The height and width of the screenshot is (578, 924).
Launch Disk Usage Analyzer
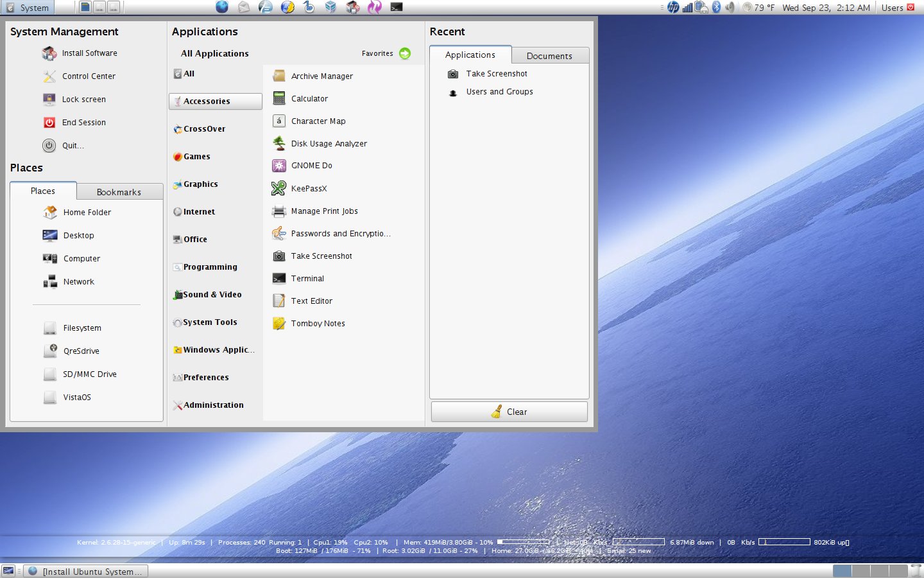pos(320,144)
